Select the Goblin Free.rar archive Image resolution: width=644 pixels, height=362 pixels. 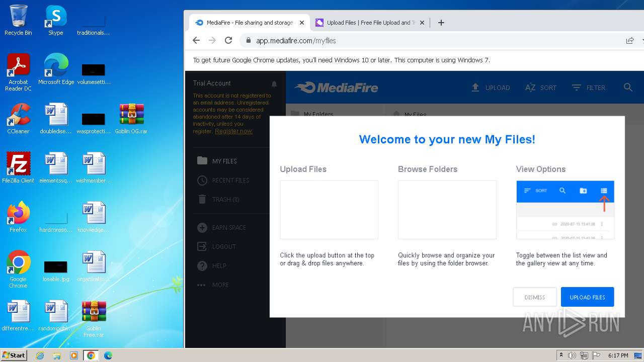coord(94,319)
